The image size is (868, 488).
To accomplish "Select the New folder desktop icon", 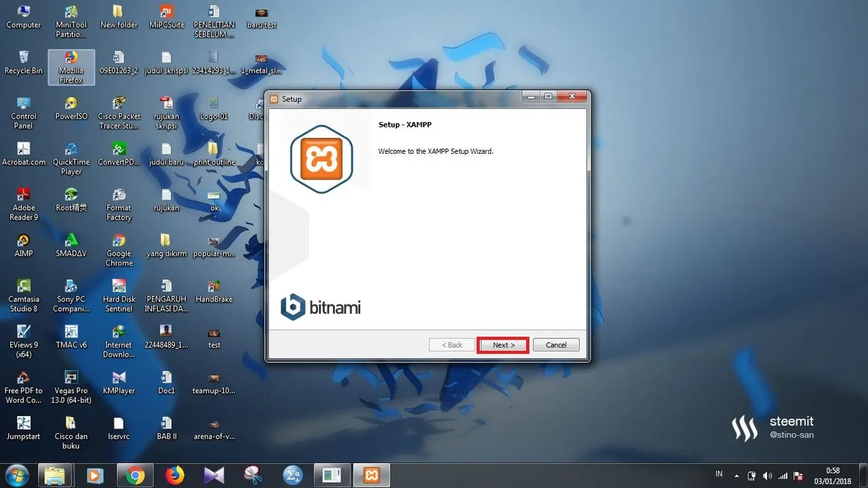I will pyautogui.click(x=119, y=17).
